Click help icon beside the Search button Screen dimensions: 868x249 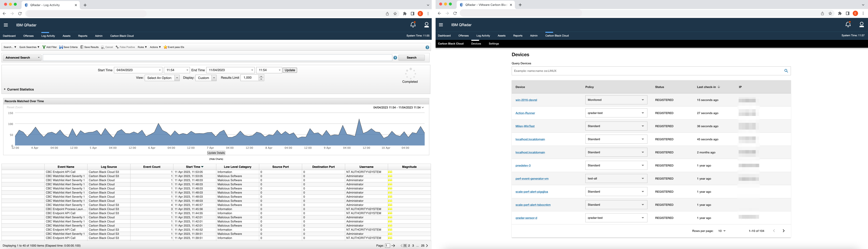pyautogui.click(x=395, y=58)
